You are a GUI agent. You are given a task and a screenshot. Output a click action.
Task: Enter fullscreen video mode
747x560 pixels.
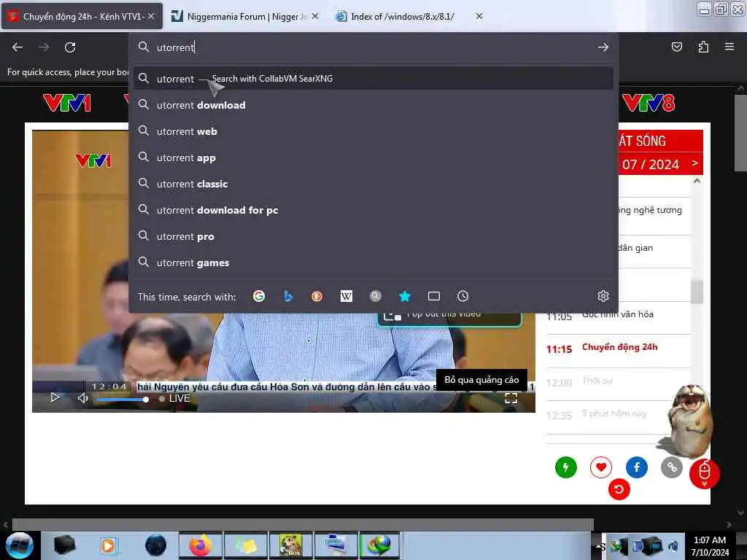pos(511,398)
